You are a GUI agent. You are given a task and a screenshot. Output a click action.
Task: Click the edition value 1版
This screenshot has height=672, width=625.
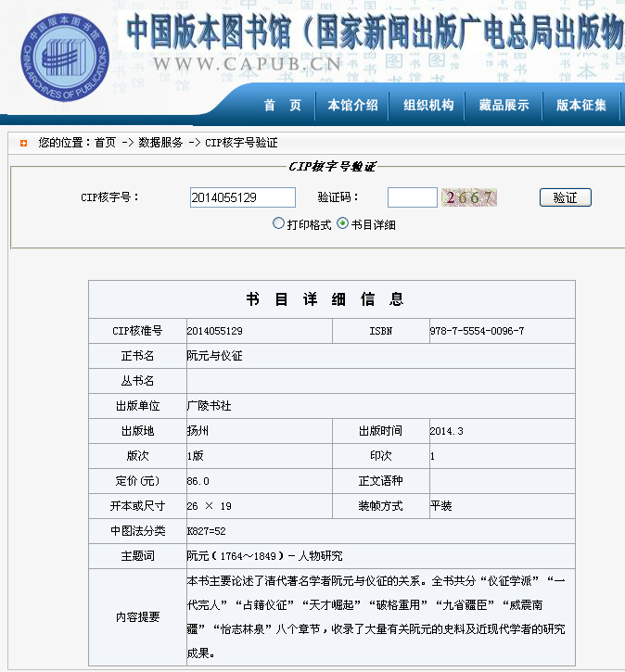point(195,456)
